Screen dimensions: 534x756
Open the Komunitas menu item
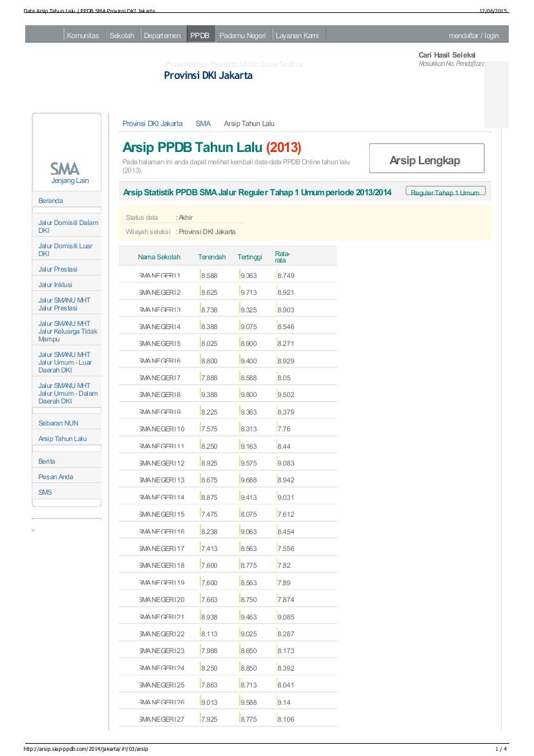point(82,36)
